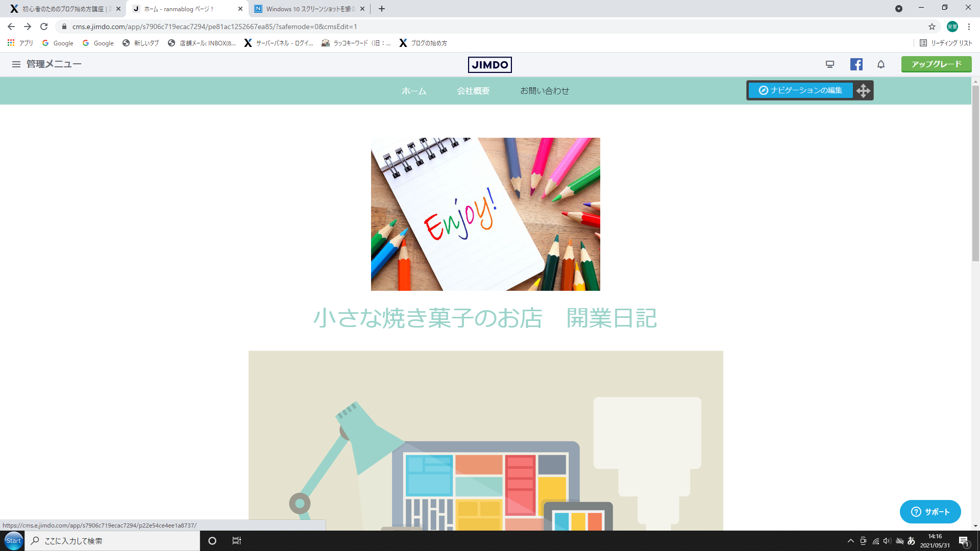The height and width of the screenshot is (551, 980).
Task: Select 会社概要 navigation item
Action: pyautogui.click(x=473, y=91)
